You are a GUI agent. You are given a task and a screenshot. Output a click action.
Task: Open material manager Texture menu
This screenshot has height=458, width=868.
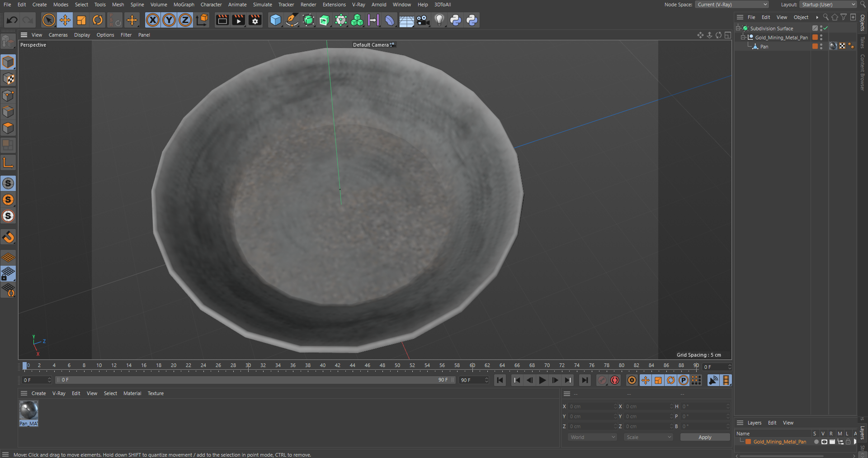pos(156,393)
